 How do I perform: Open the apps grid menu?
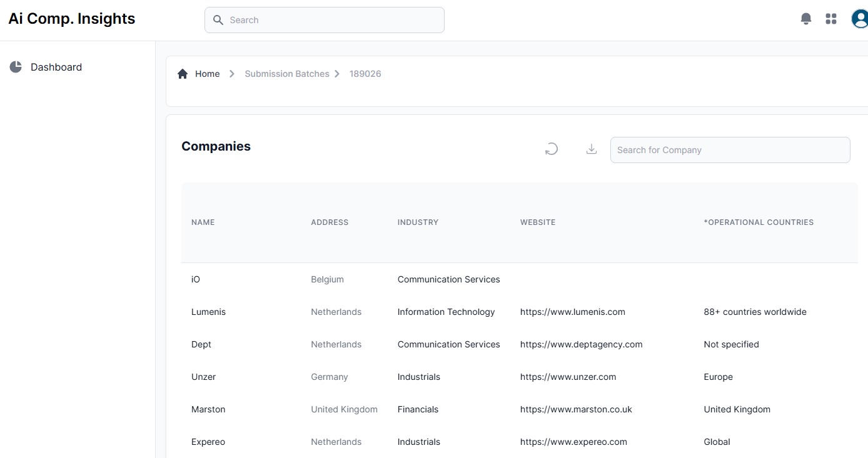pos(831,19)
